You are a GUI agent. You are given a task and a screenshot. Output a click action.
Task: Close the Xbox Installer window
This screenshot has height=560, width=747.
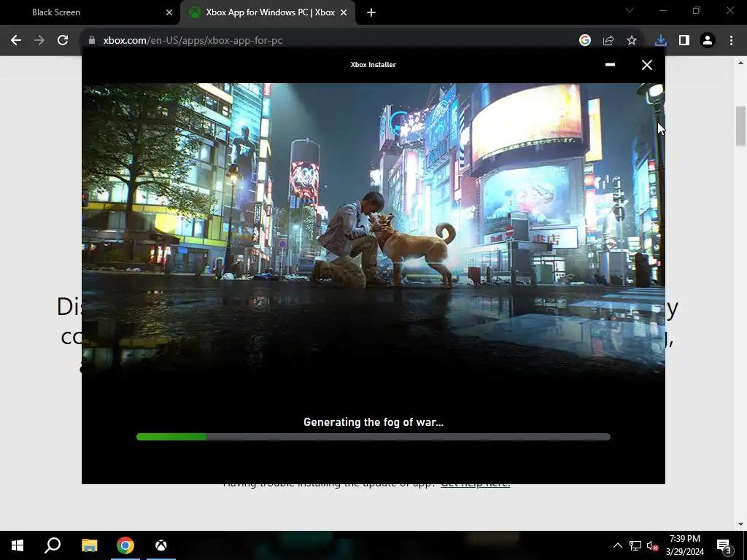646,65
